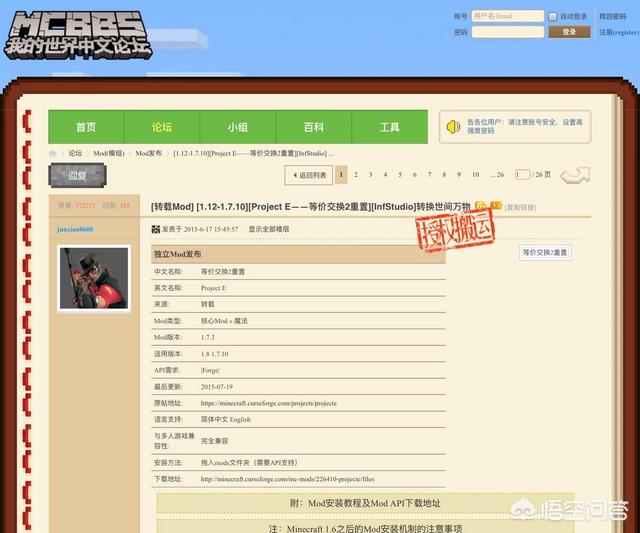Click the poster's avatar image
The height and width of the screenshot is (533, 640).
(94, 278)
